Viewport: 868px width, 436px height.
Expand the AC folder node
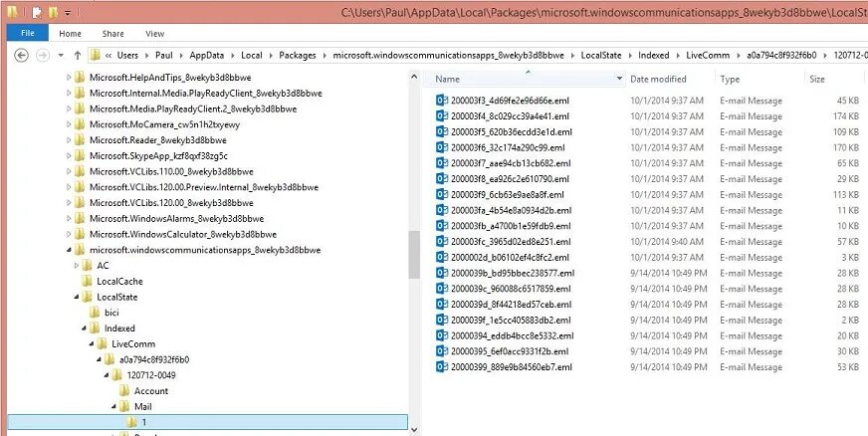[77, 266]
